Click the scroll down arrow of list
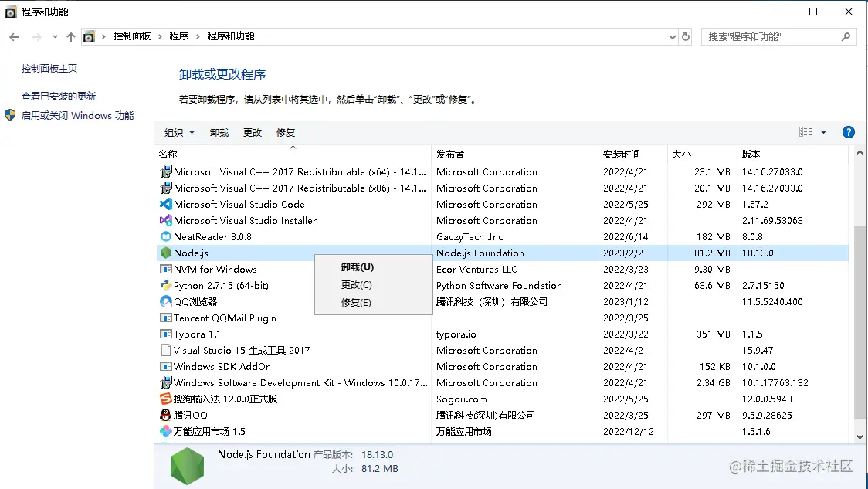 pyautogui.click(x=860, y=437)
